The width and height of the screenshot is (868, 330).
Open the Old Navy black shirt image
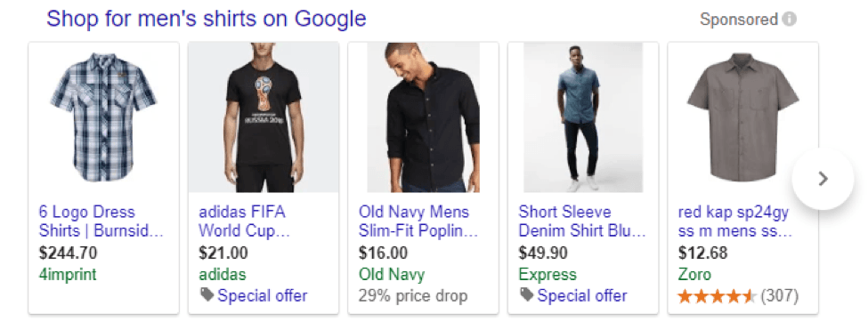[424, 117]
